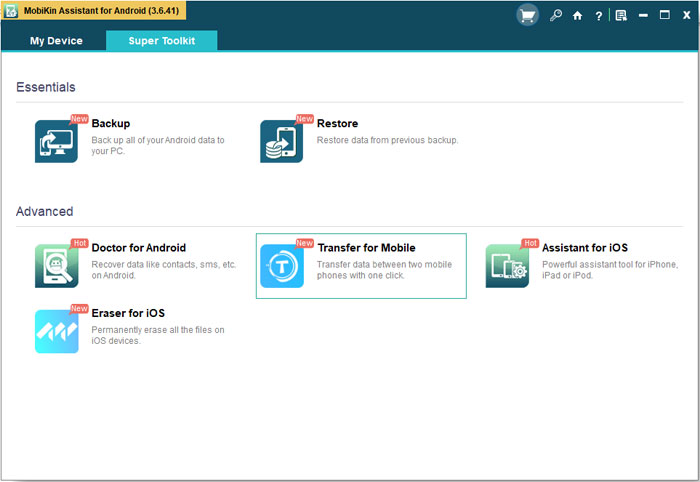The height and width of the screenshot is (482, 700).
Task: Click the Restore title text
Action: point(338,124)
